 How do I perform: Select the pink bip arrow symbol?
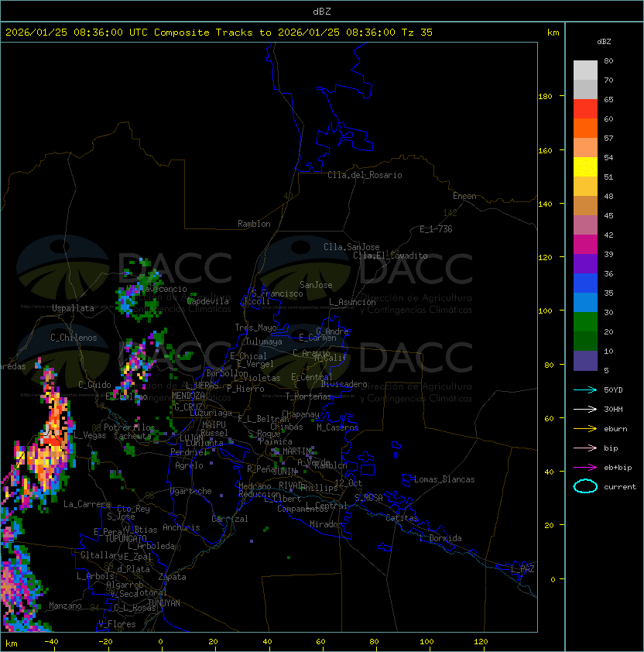pos(585,448)
